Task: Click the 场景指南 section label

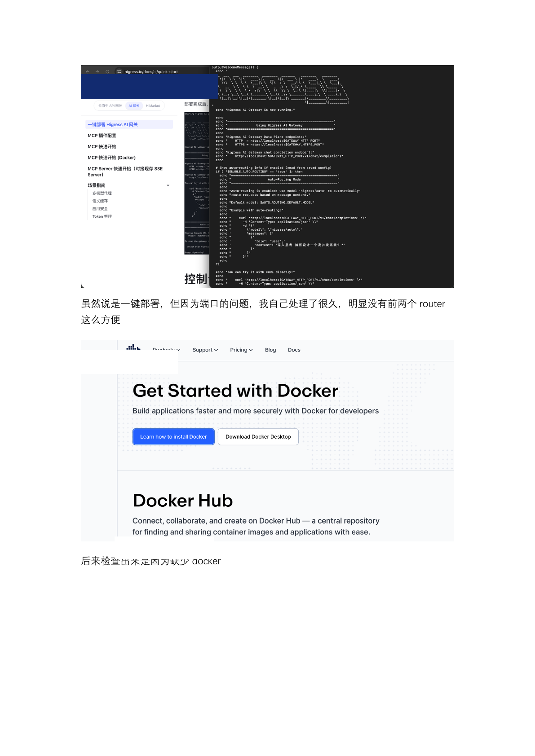Action: click(x=97, y=185)
